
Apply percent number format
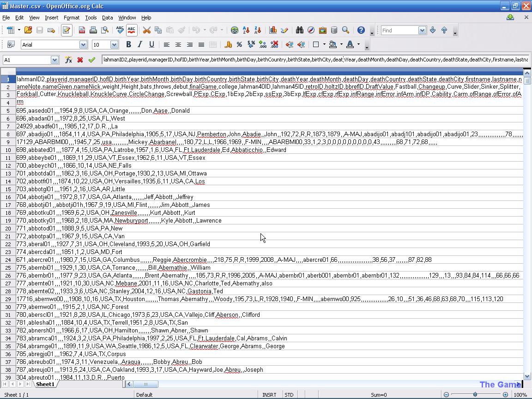pyautogui.click(x=239, y=44)
